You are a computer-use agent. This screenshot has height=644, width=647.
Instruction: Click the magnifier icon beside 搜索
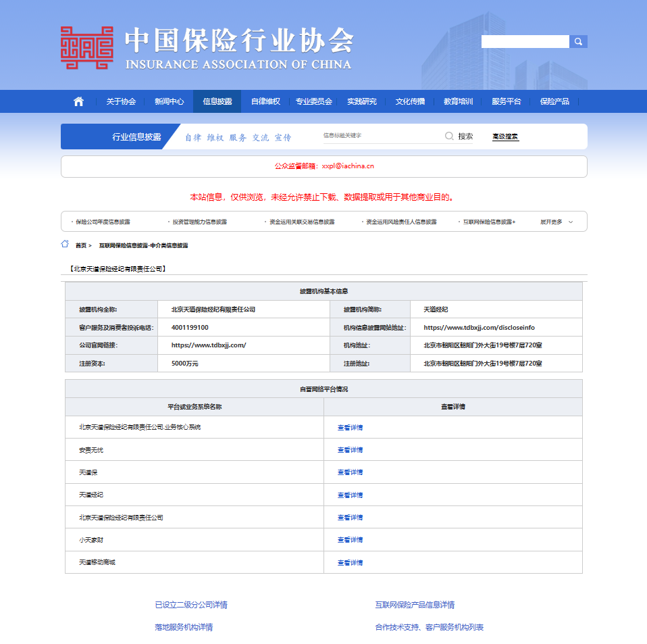tap(449, 137)
